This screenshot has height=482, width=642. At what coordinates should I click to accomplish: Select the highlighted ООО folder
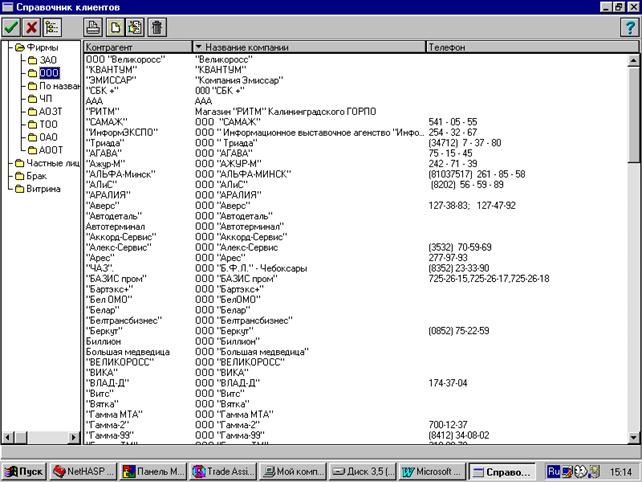point(43,73)
